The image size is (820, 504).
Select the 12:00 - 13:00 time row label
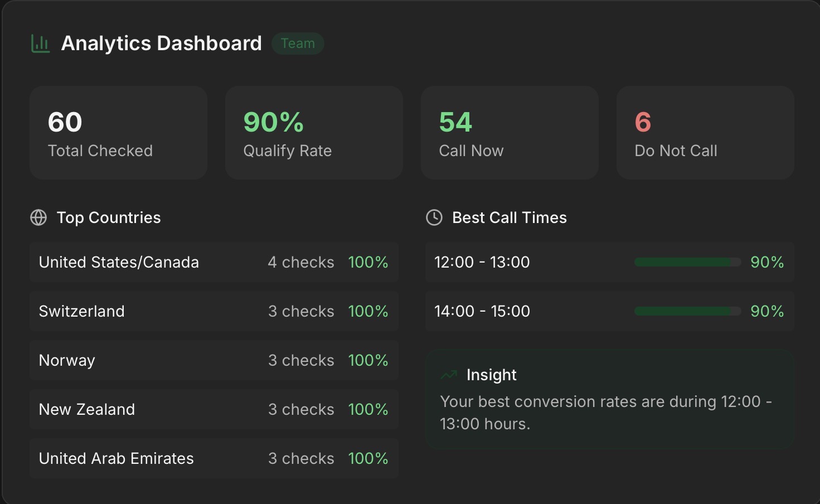tap(482, 262)
